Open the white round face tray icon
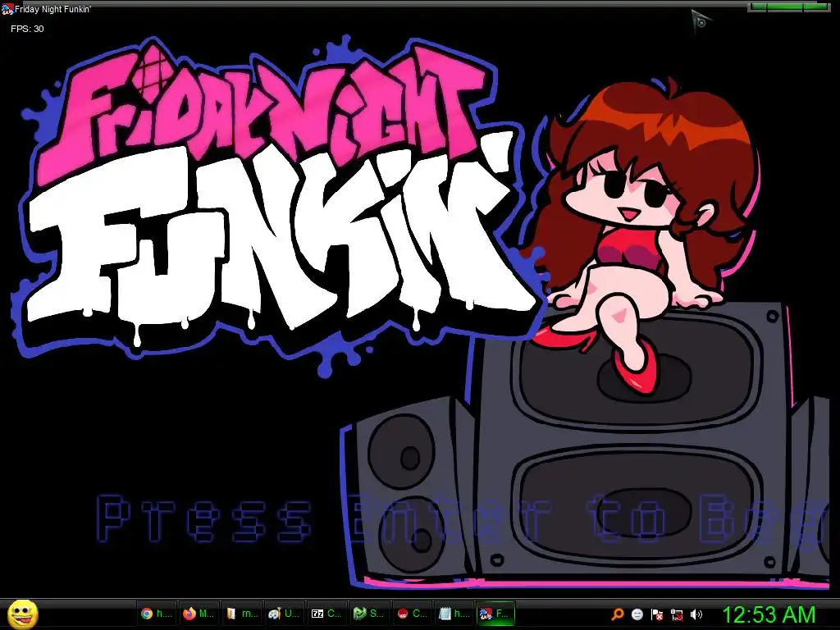 [x=637, y=614]
